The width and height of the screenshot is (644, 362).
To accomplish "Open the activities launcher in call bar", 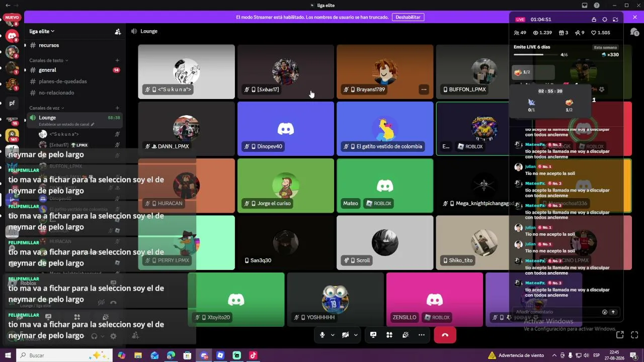I will point(389,335).
